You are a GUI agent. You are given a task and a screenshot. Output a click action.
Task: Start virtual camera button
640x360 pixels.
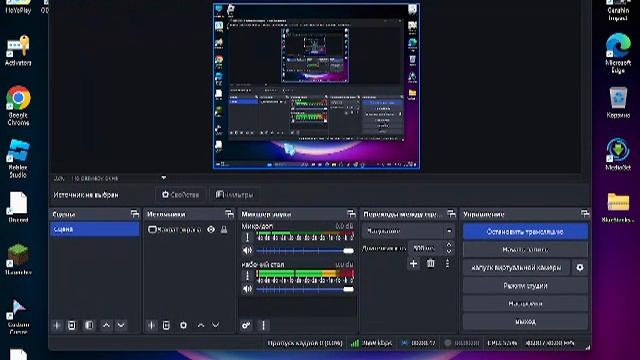tap(516, 268)
